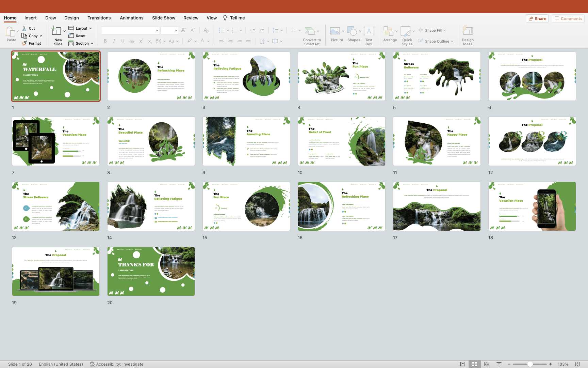Screen dimensions: 588x368
Task: Switch to the Slide Show tab
Action: pos(164,18)
